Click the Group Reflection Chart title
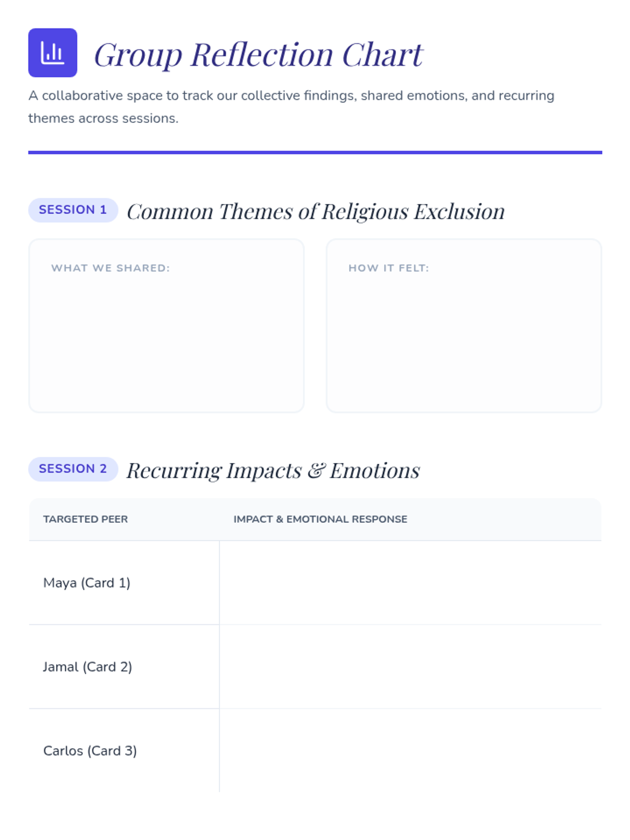The width and height of the screenshot is (630, 840). coord(258,55)
